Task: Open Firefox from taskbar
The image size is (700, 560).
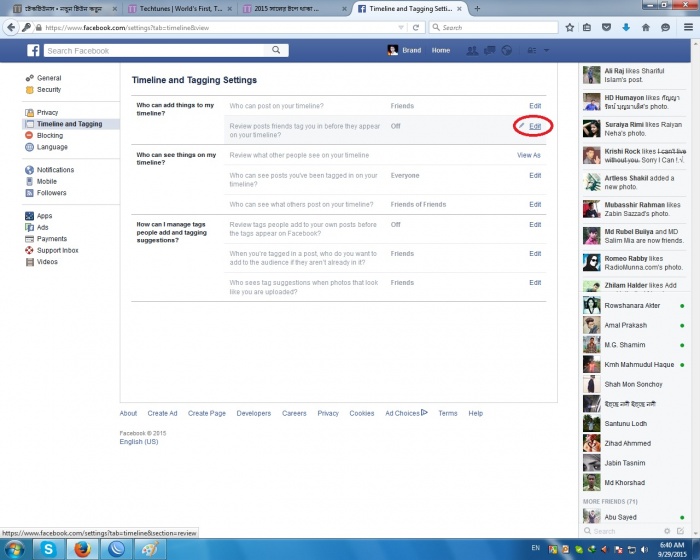Action: pos(83,549)
